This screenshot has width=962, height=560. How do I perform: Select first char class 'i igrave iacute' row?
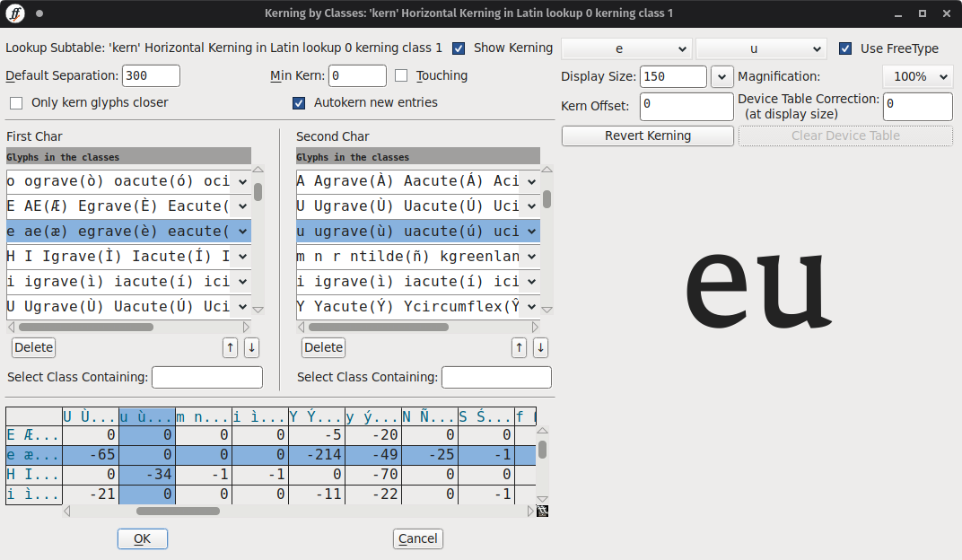(x=129, y=282)
